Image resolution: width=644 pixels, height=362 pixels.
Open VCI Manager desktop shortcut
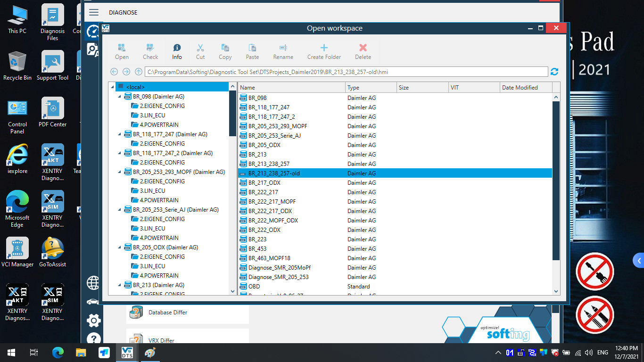[17, 252]
